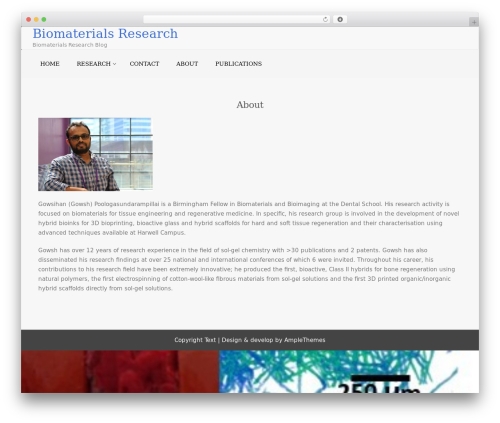Open the PUBLICATIONS page
Screen dimensions: 500x423
click(238, 64)
